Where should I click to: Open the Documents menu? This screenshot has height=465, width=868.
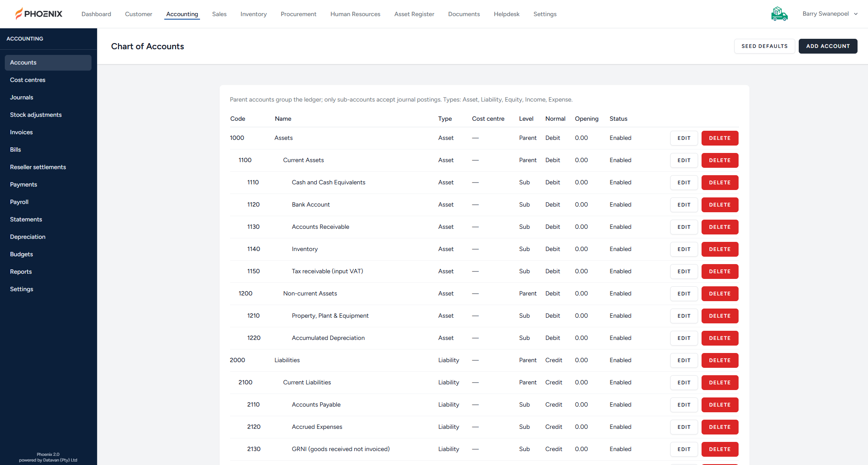[464, 14]
